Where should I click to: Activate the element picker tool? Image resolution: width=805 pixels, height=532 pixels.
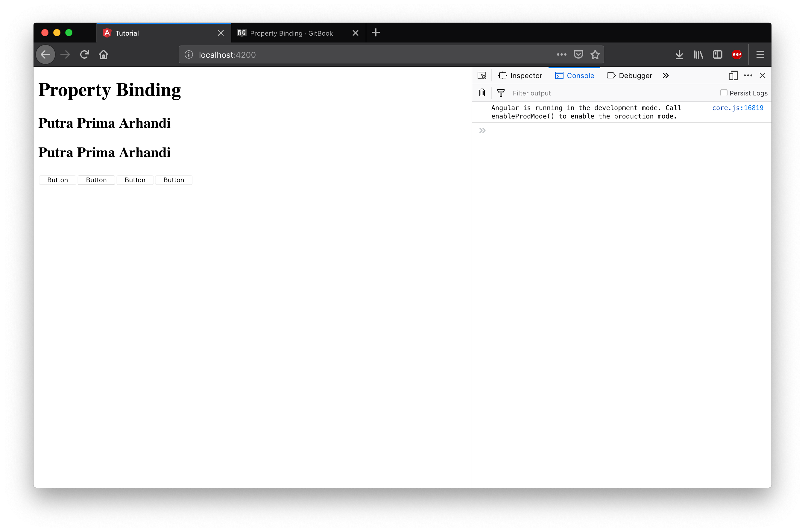(482, 76)
